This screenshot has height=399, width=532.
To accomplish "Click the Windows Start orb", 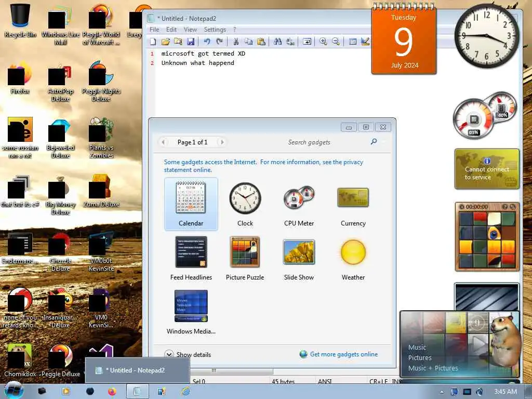I will pyautogui.click(x=14, y=391).
